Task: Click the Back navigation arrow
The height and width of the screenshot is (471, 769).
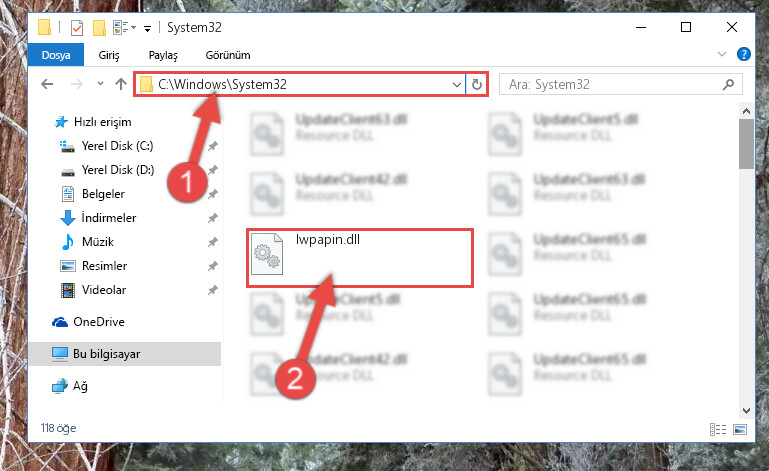Action: [x=47, y=84]
